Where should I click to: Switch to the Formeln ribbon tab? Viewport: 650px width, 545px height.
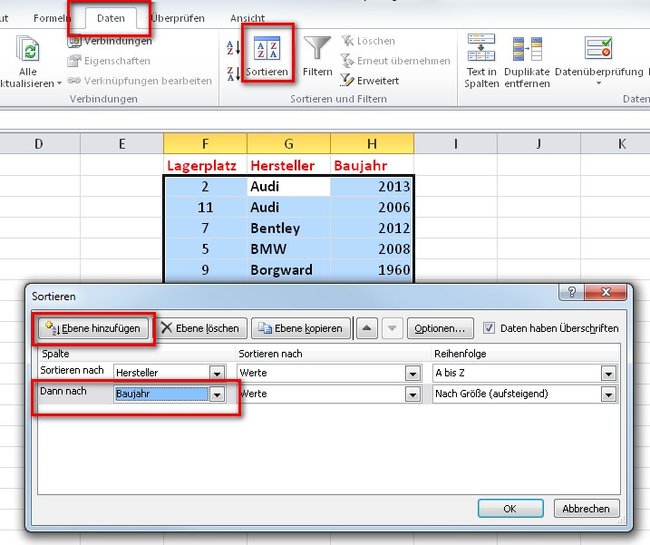point(51,18)
